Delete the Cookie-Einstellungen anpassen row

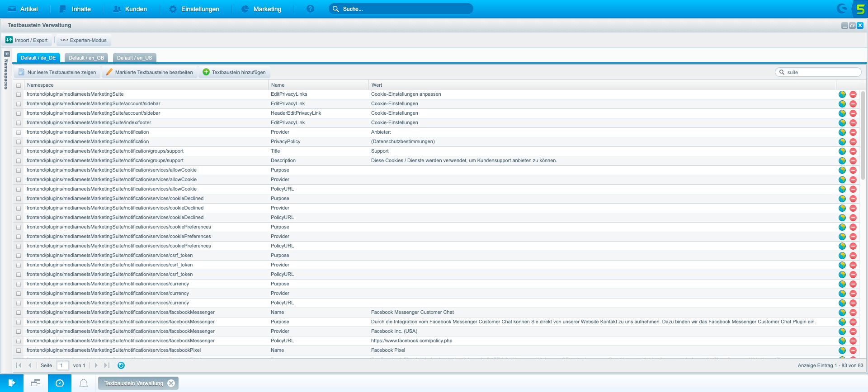853,94
